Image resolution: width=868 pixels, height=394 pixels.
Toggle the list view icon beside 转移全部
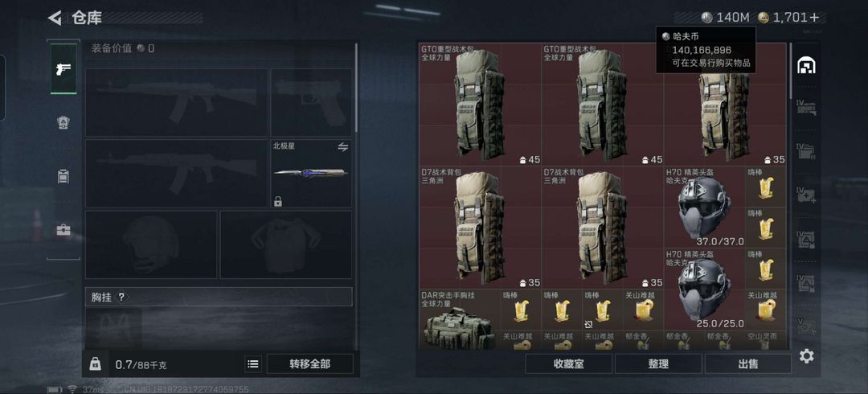(253, 364)
